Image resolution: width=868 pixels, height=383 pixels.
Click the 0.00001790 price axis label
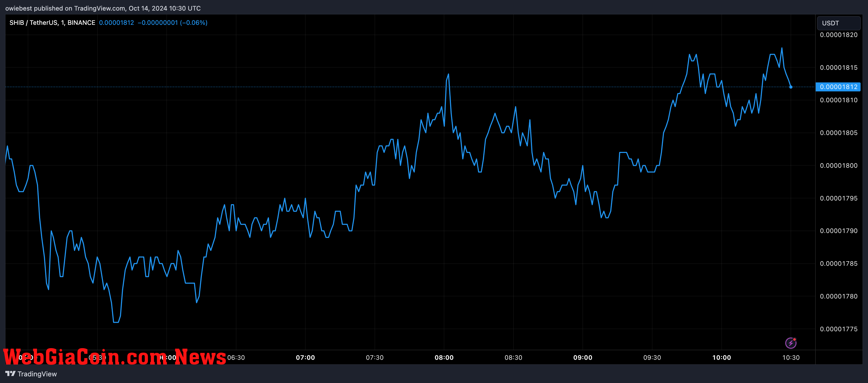838,231
